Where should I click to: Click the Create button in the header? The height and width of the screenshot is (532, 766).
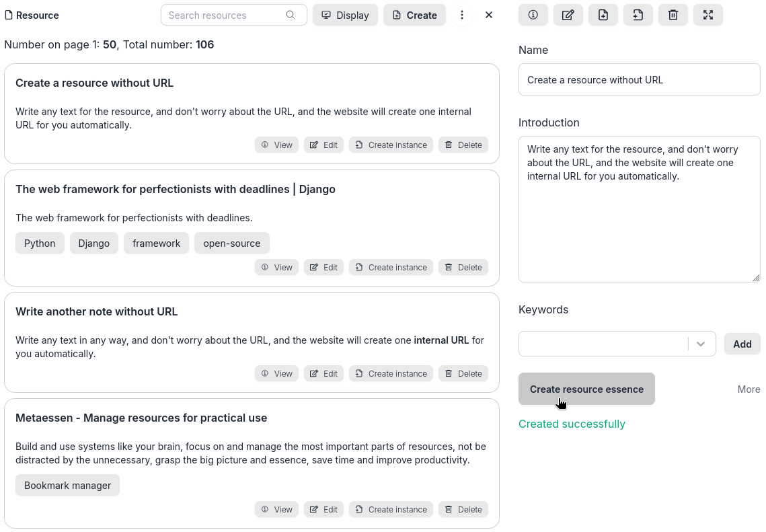pos(414,15)
